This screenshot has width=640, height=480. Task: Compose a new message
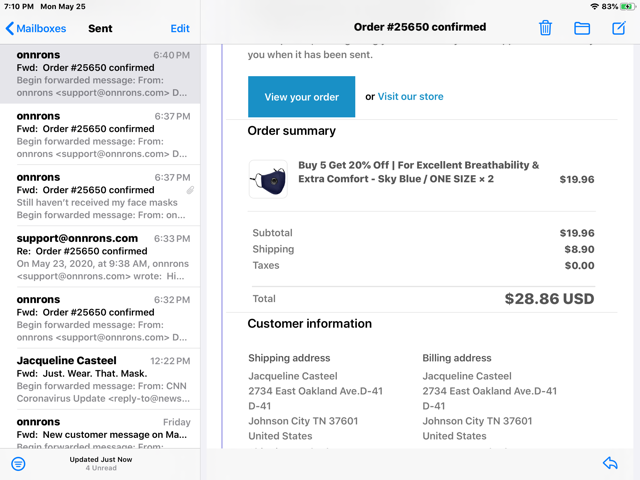(619, 28)
